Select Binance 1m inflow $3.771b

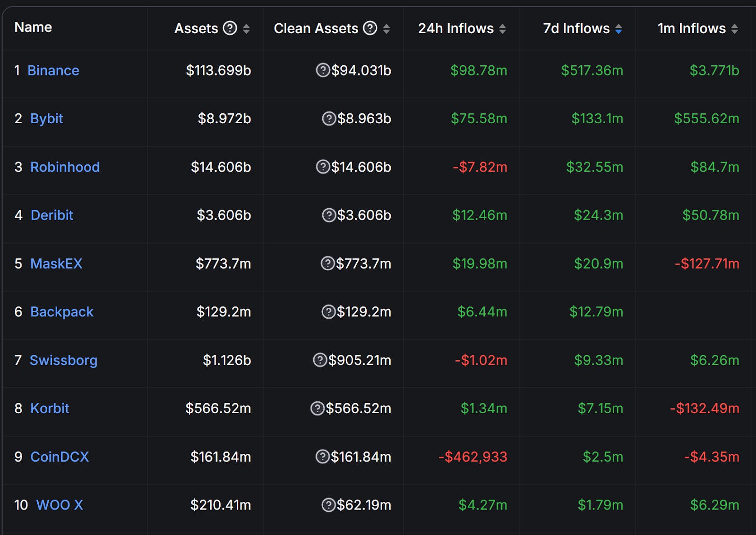(714, 70)
